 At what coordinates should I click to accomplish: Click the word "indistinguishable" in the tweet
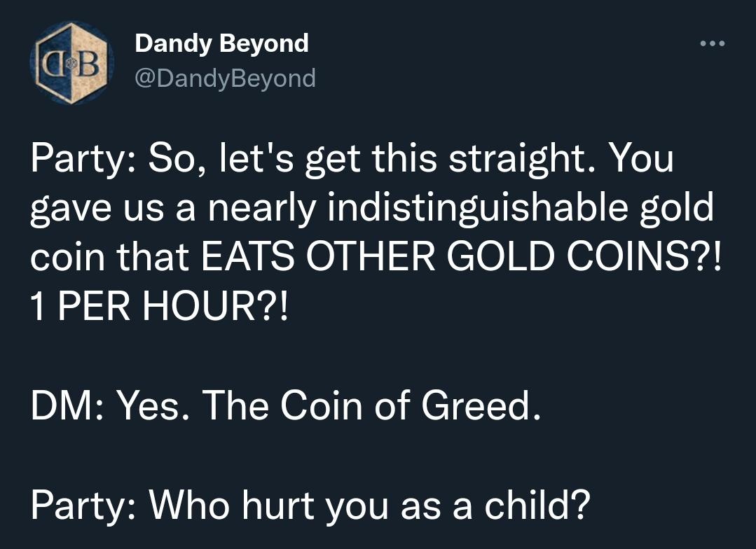pyautogui.click(x=478, y=208)
